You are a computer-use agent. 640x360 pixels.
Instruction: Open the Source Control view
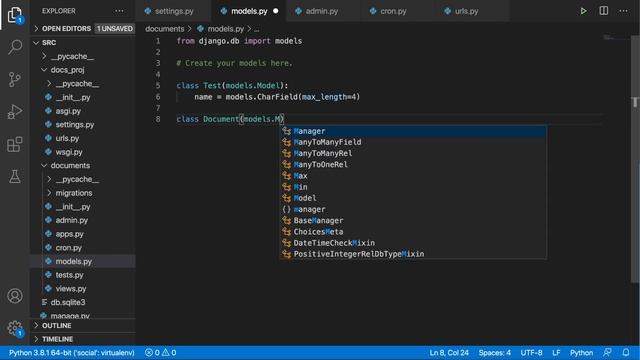coord(15,79)
